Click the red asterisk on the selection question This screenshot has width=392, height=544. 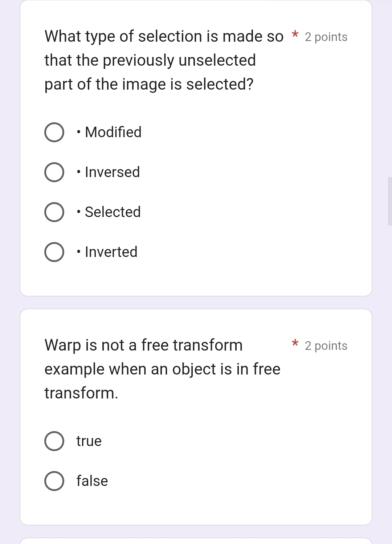[x=295, y=35]
